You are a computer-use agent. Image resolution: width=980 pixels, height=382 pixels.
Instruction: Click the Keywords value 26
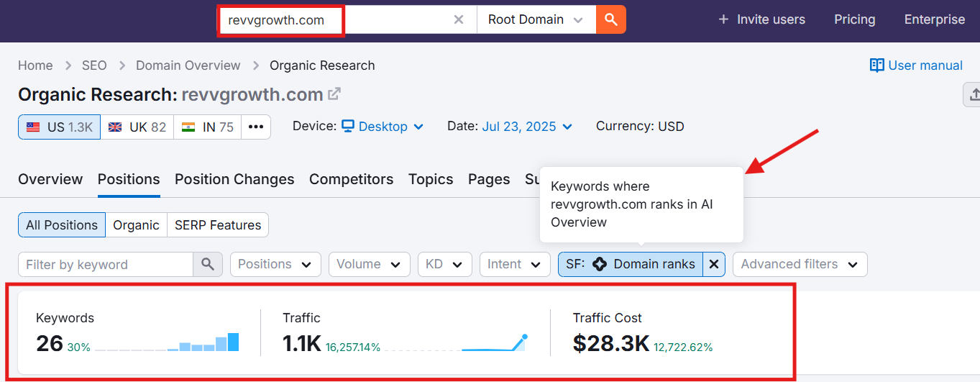click(50, 343)
